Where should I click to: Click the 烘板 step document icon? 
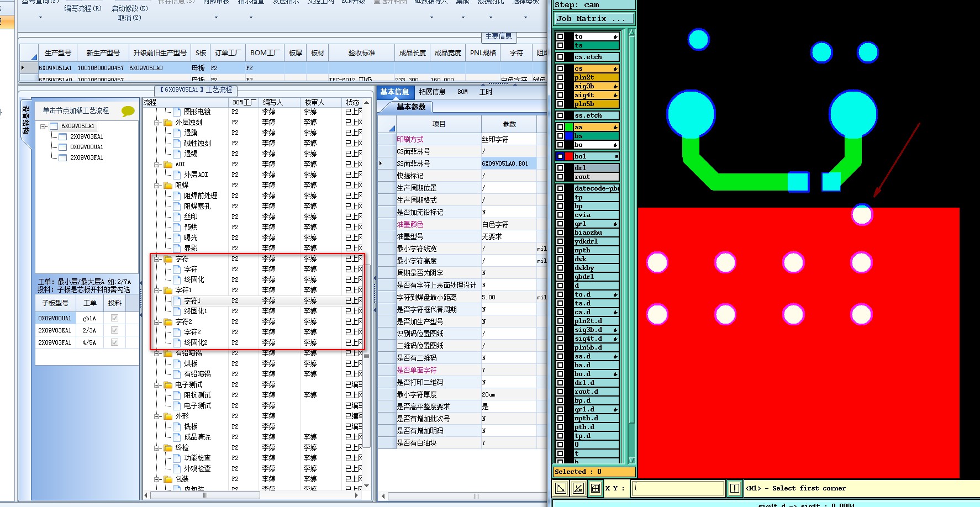point(177,363)
